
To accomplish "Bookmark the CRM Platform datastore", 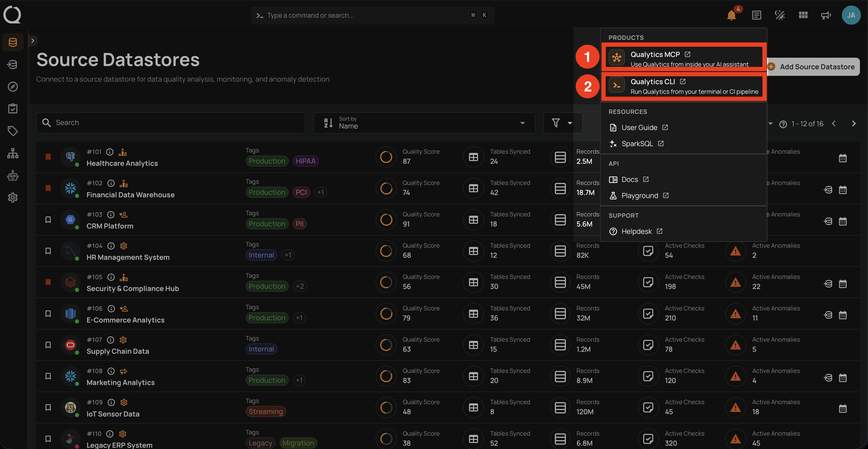I will [x=48, y=220].
